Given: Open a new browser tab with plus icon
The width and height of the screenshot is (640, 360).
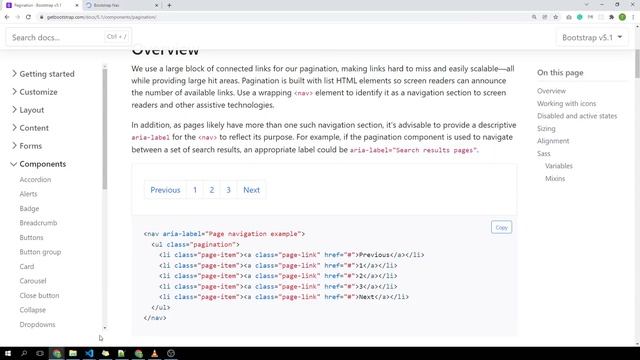Looking at the screenshot, I should click(x=169, y=5).
